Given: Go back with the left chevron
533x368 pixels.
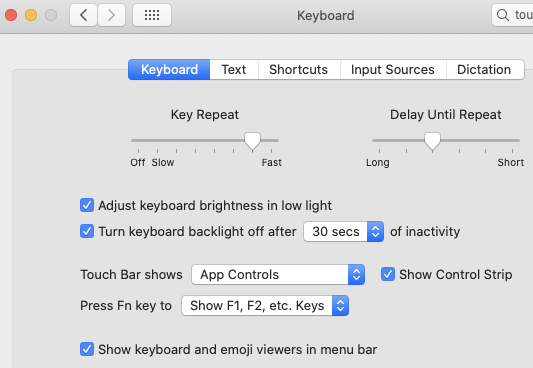Looking at the screenshot, I should tap(84, 15).
